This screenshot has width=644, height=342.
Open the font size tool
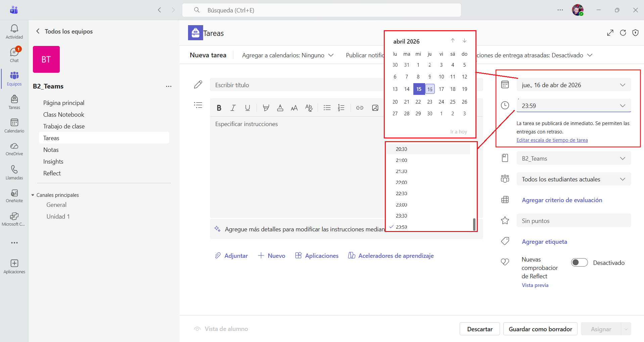(294, 108)
